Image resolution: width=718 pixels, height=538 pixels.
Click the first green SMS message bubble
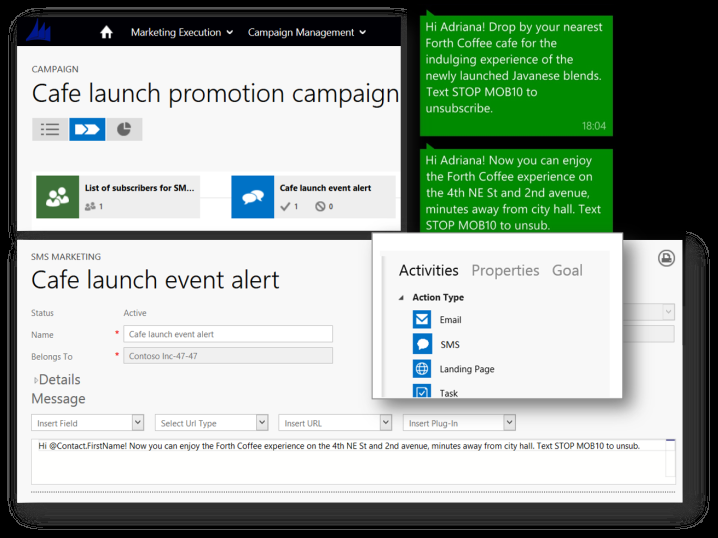(516, 76)
